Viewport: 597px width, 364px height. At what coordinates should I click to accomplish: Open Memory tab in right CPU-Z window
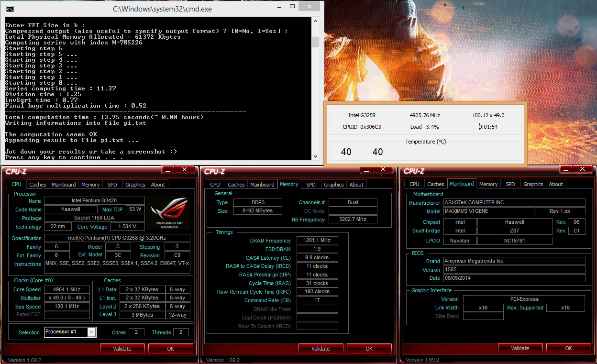click(488, 184)
